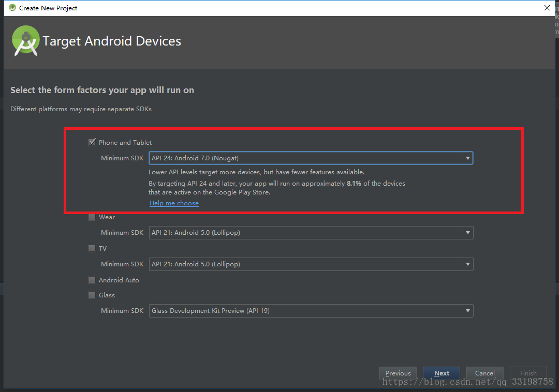This screenshot has height=392, width=559.
Task: Check the Android Auto checkbox
Action: pos(92,280)
